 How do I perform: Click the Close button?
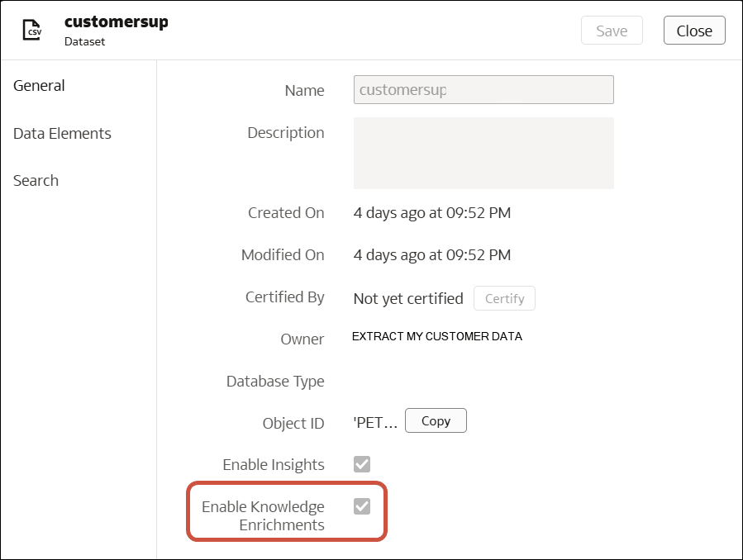694,31
